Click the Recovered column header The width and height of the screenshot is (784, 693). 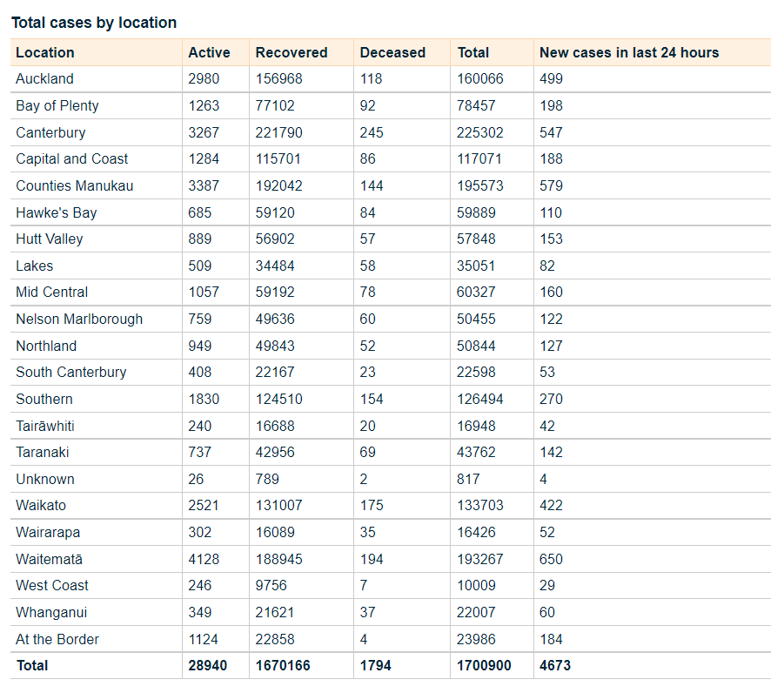coord(291,52)
